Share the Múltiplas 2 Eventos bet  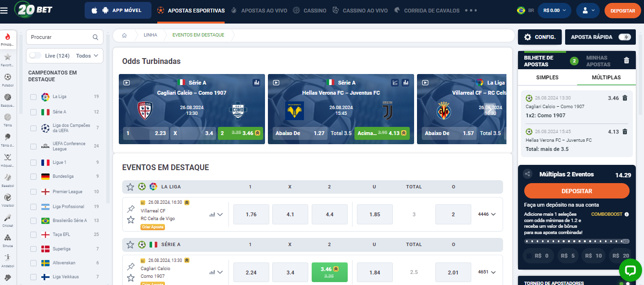528,174
